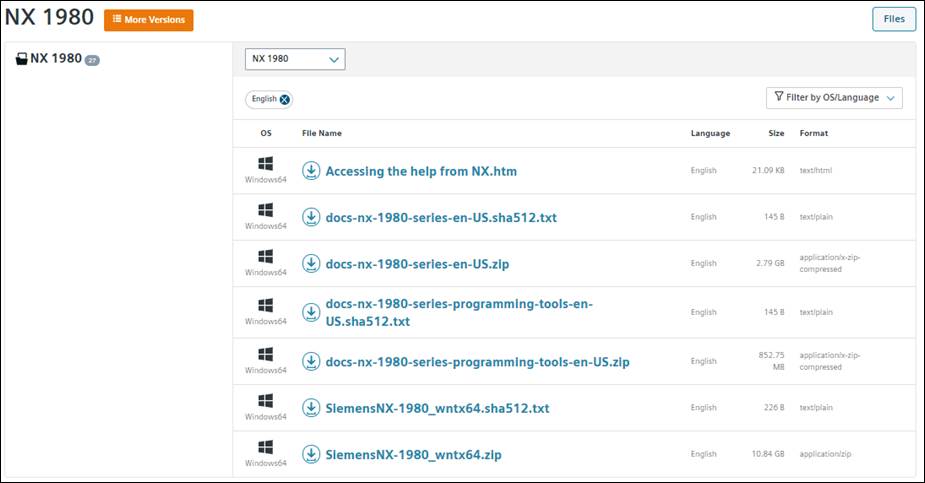The height and width of the screenshot is (483, 925).
Task: Click download icon beside docs-nx-1980-series-en-US.zip
Action: point(311,263)
